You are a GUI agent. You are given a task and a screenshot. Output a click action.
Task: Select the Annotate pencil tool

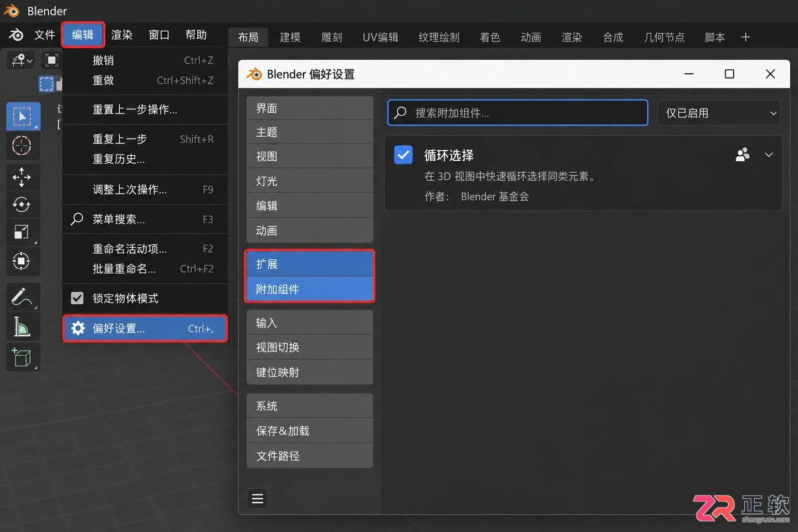pyautogui.click(x=22, y=297)
